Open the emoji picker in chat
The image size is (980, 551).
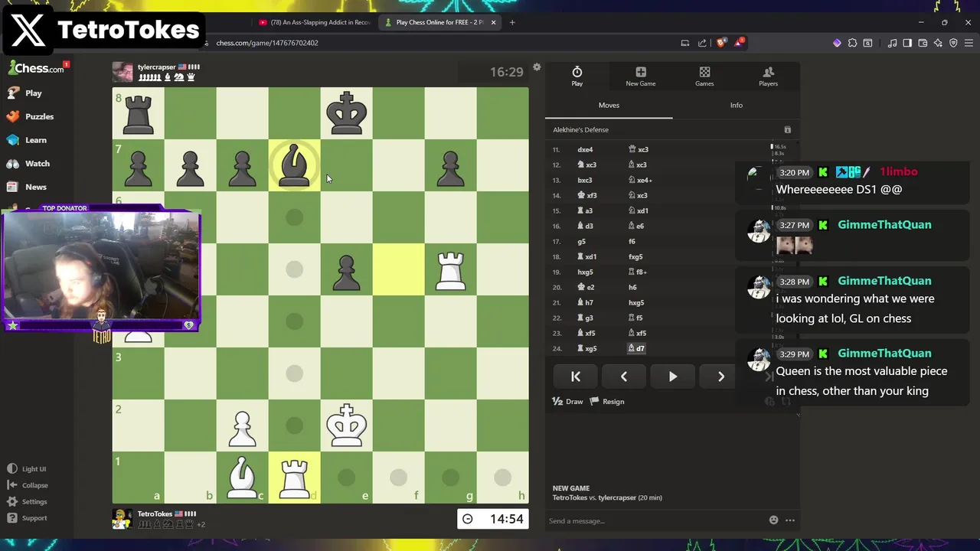pos(773,520)
